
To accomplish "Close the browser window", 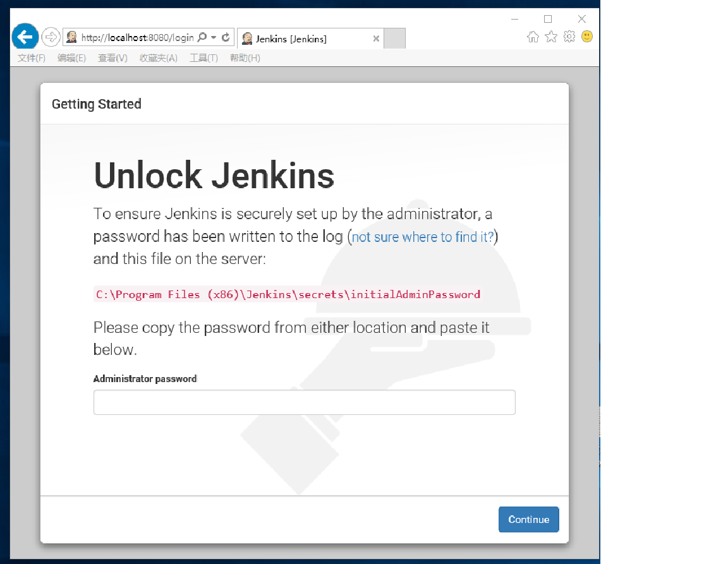I will (x=582, y=19).
